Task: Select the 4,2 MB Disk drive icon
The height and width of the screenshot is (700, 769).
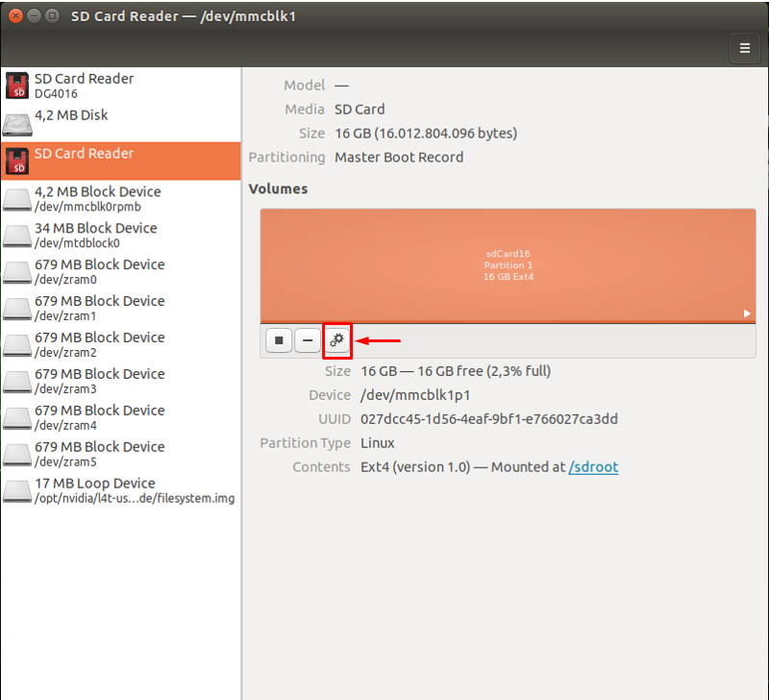Action: click(x=17, y=123)
